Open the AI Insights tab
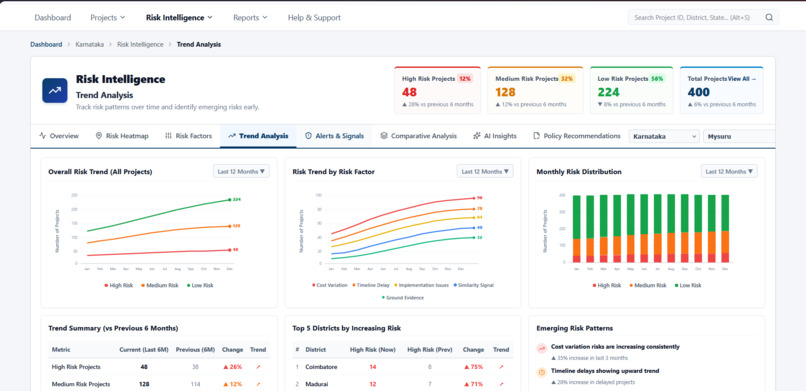The width and height of the screenshot is (806, 391). pyautogui.click(x=495, y=136)
